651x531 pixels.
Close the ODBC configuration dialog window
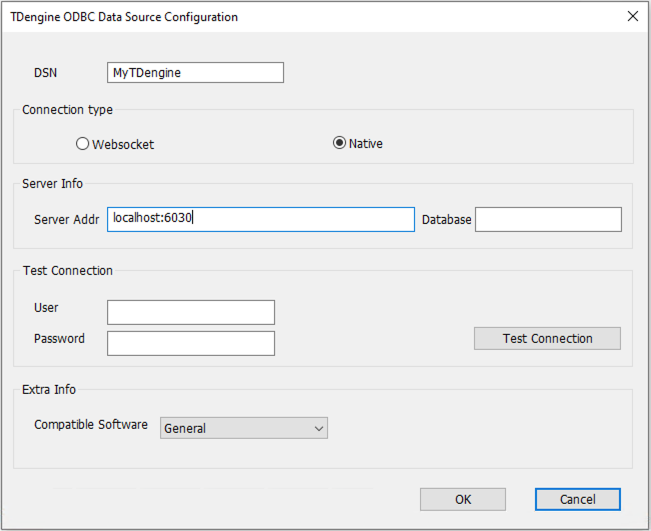(x=631, y=17)
